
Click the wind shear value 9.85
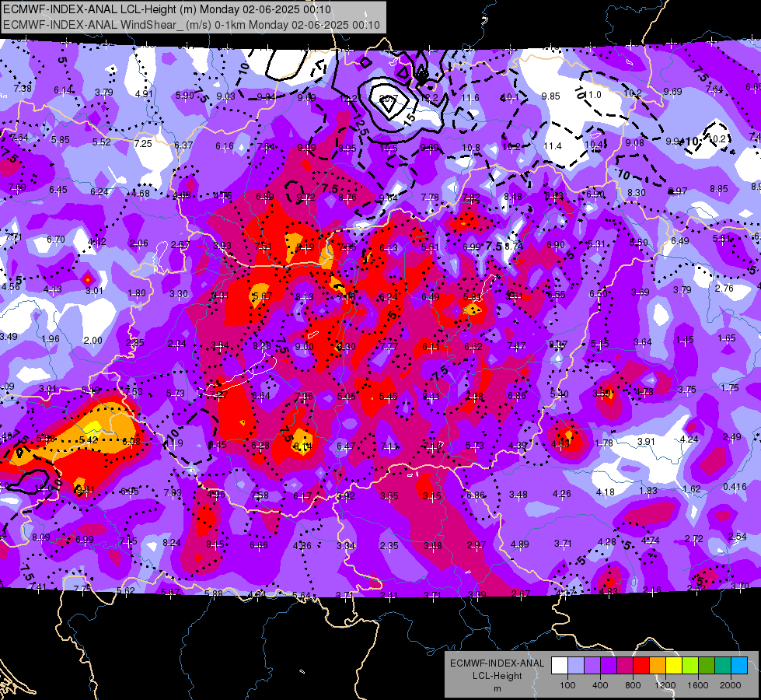click(x=551, y=96)
